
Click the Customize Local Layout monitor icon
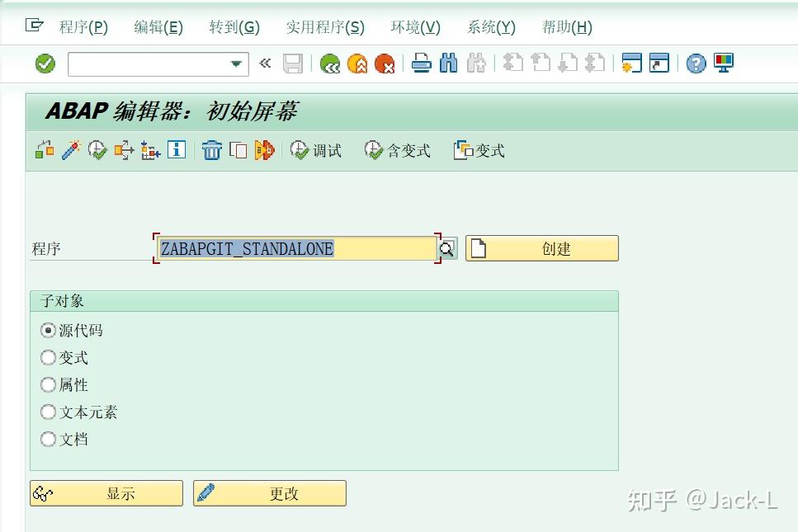pyautogui.click(x=723, y=63)
